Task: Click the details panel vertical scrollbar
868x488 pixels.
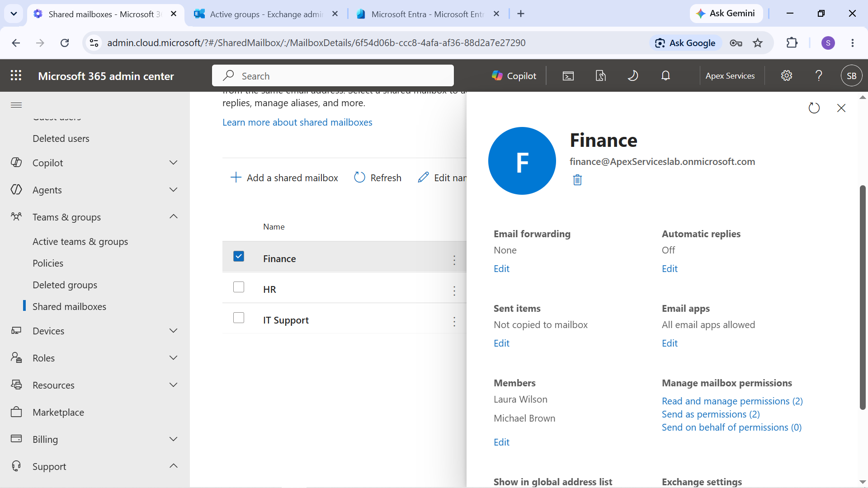Action: coord(863,297)
